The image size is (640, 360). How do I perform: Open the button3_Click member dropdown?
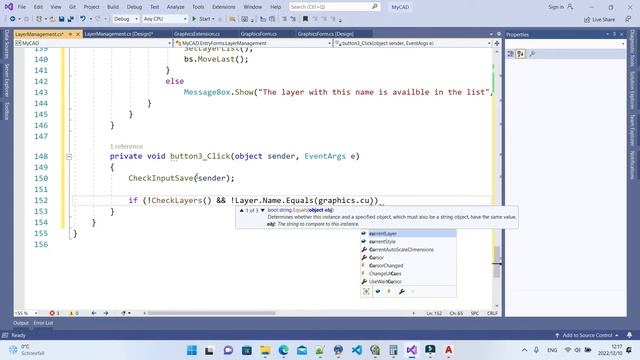click(413, 43)
